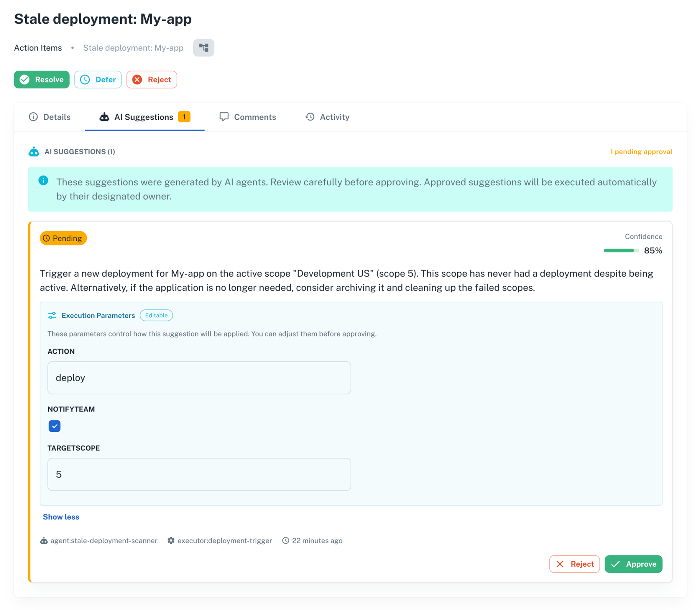The width and height of the screenshot is (700, 610).
Task: Click the 85% confidence progress bar
Action: click(x=621, y=250)
